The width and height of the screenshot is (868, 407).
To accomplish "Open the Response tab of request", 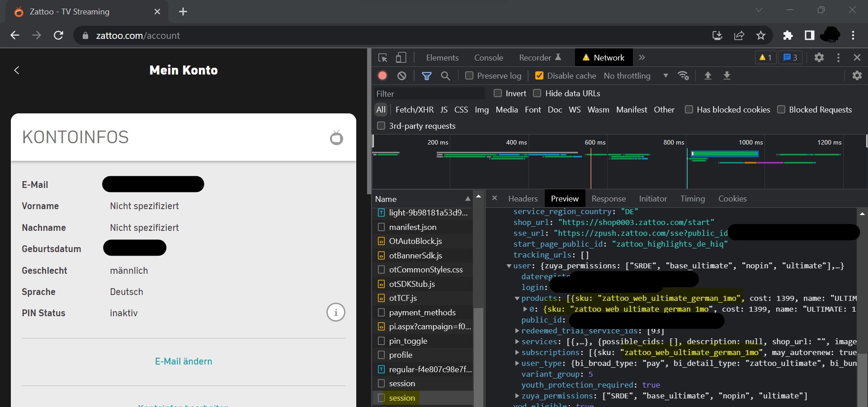I will pyautogui.click(x=609, y=198).
